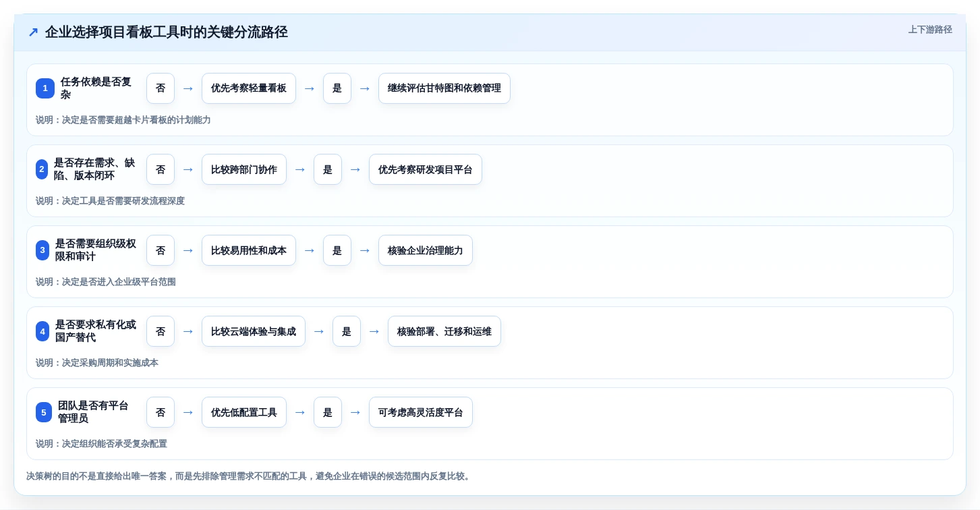
Task: Click 优先低配置工具 box
Action: (244, 412)
